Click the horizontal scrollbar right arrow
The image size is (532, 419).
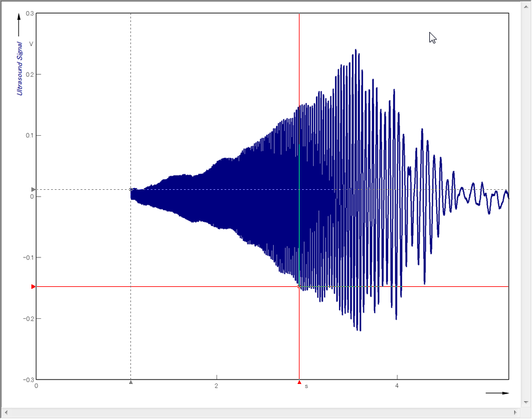click(515, 413)
